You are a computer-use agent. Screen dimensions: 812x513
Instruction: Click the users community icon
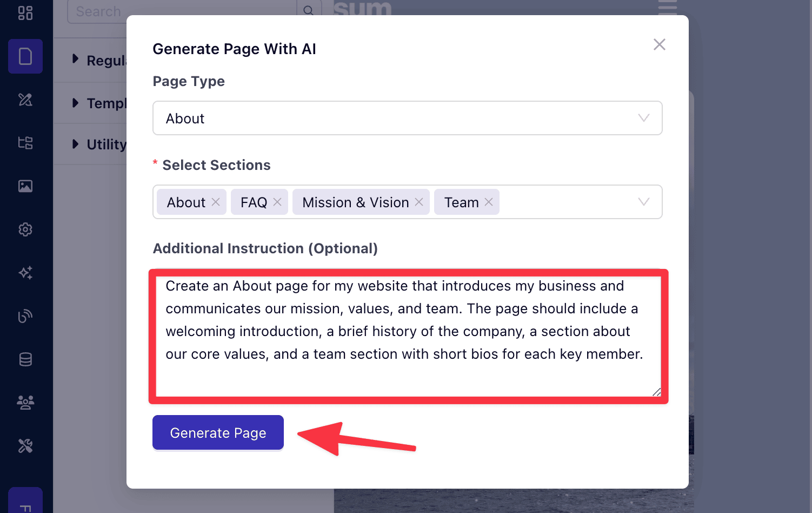click(x=25, y=402)
